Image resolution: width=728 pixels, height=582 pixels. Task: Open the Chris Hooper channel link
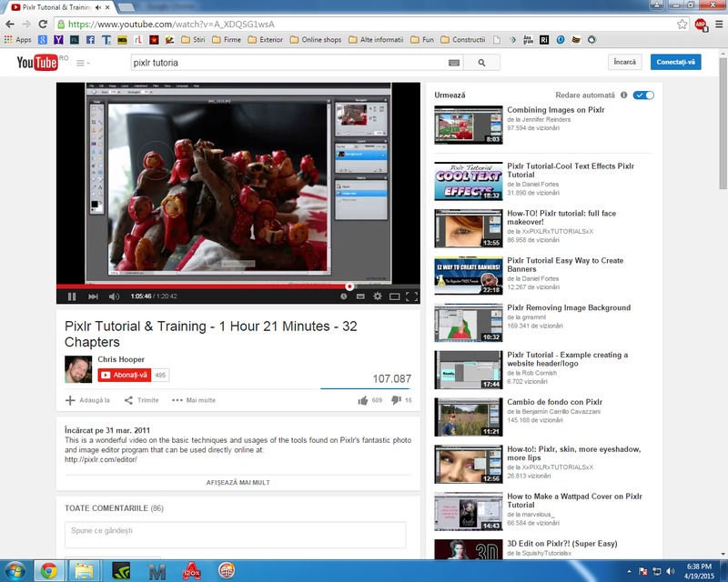point(121,359)
